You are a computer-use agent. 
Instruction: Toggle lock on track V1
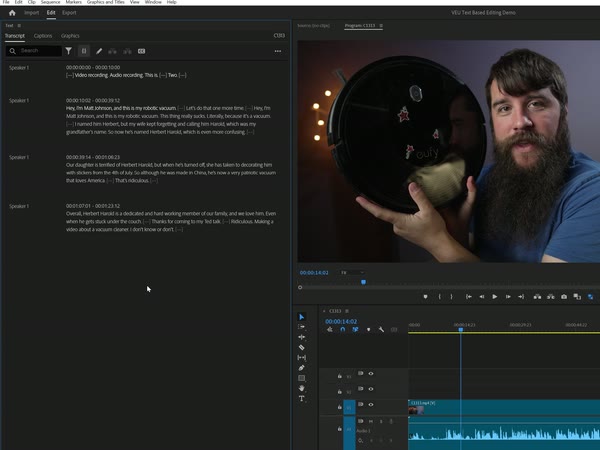339,407
